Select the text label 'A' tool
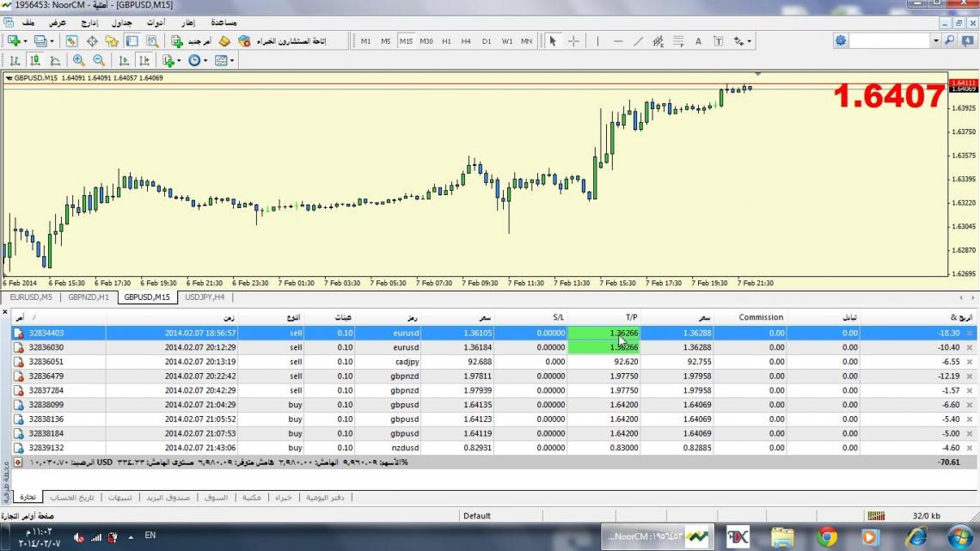Screen dimensions: 980x551 [x=698, y=40]
